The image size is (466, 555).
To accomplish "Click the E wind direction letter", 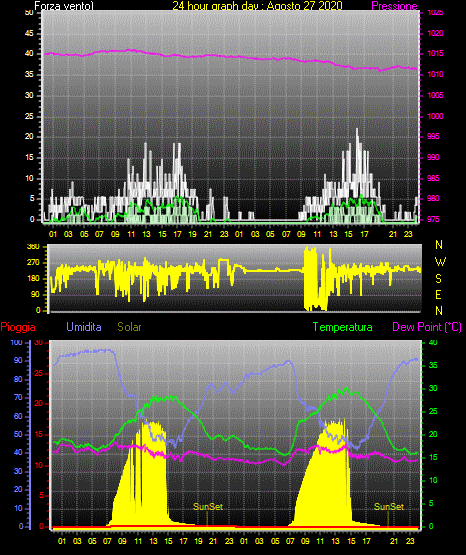I will coord(438,294).
